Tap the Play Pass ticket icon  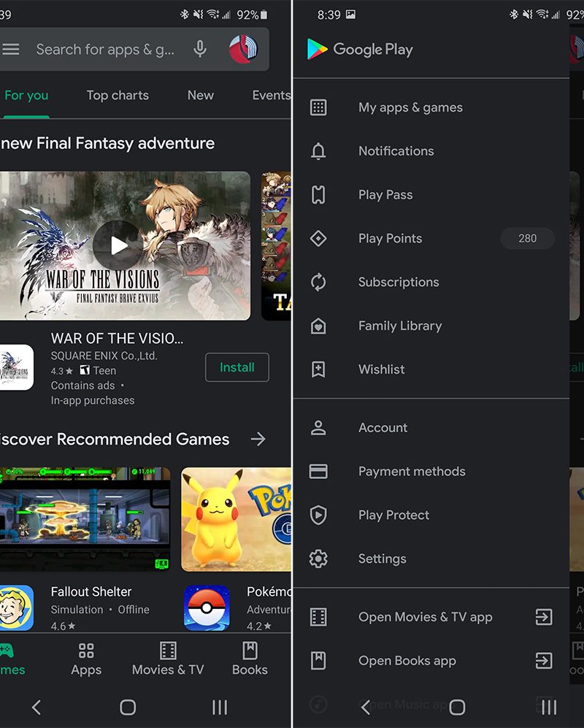pos(318,195)
